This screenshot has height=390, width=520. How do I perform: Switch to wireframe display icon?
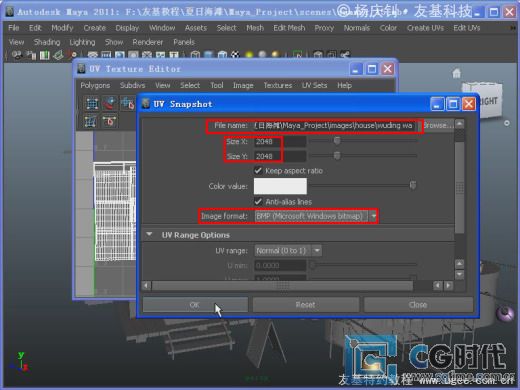(x=195, y=55)
